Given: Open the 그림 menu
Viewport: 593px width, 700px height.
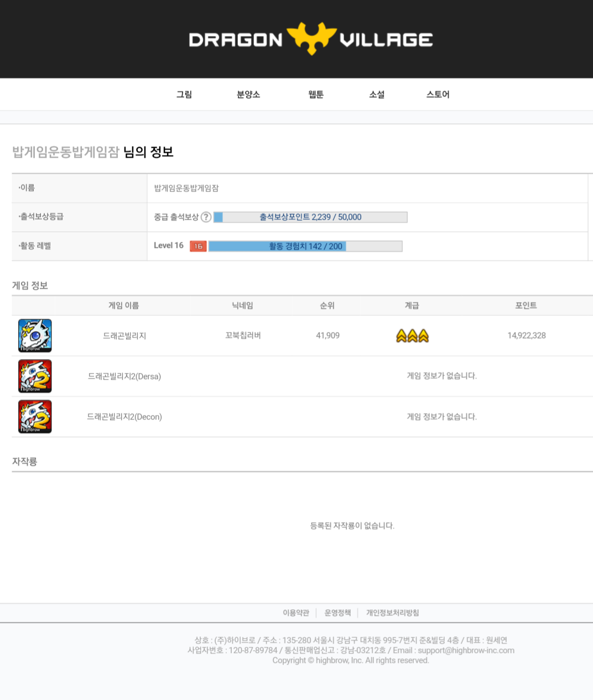Looking at the screenshot, I should pos(184,95).
